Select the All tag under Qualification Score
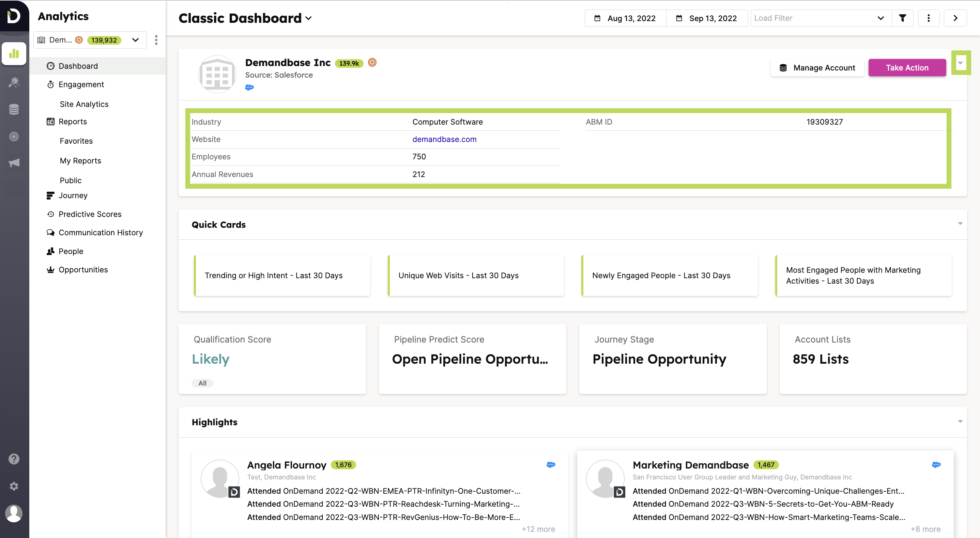This screenshot has height=538, width=980. point(202,383)
